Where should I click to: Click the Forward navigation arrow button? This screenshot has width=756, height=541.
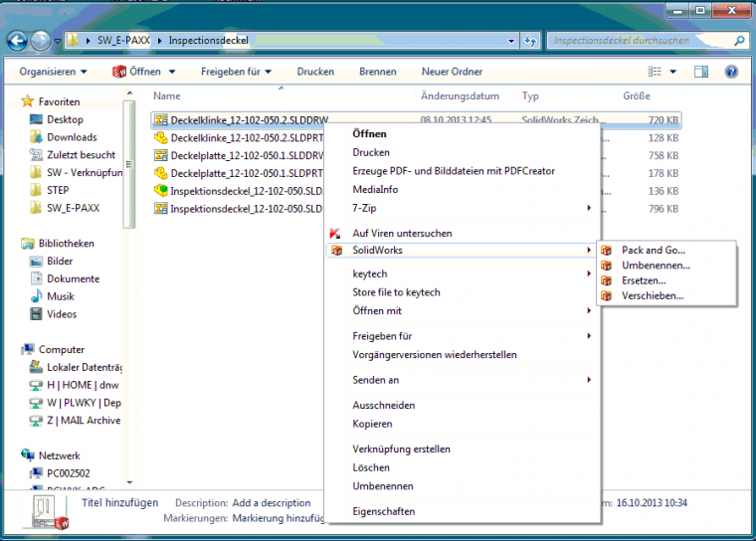tap(41, 41)
